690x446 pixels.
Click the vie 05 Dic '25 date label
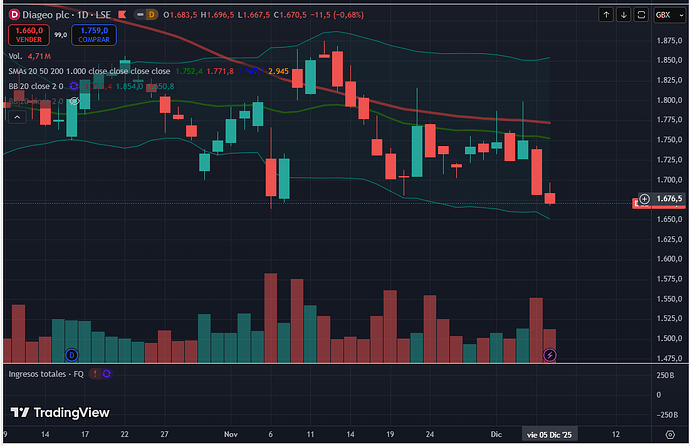(x=552, y=436)
